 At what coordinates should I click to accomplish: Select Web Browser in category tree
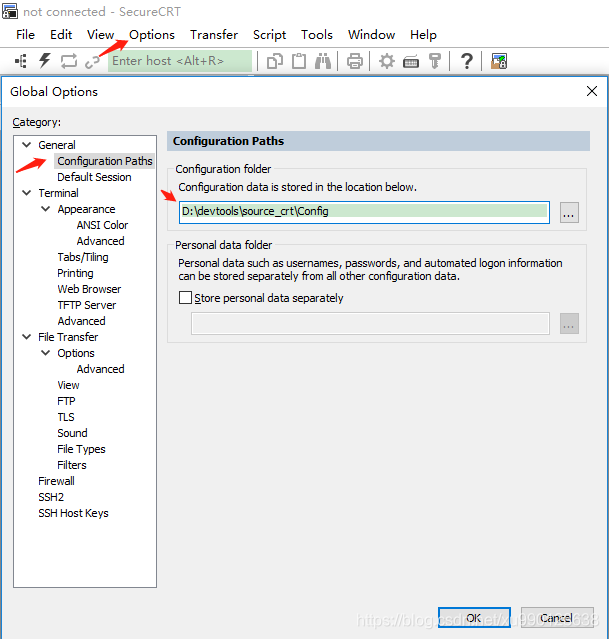[x=89, y=289]
